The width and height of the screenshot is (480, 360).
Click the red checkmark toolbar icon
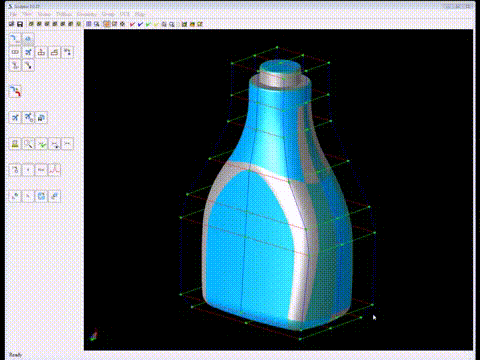[x=132, y=24]
